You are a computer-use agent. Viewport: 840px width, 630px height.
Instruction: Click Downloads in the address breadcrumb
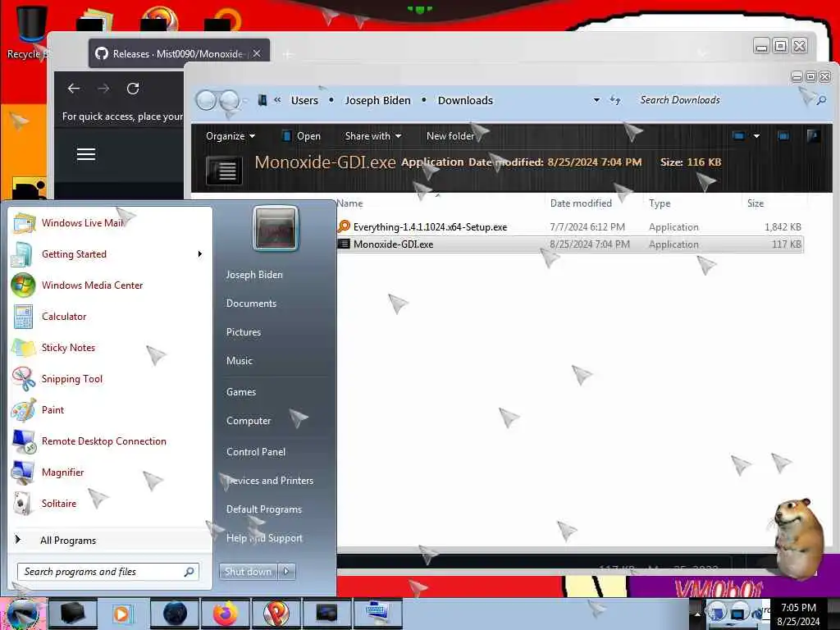coord(465,100)
